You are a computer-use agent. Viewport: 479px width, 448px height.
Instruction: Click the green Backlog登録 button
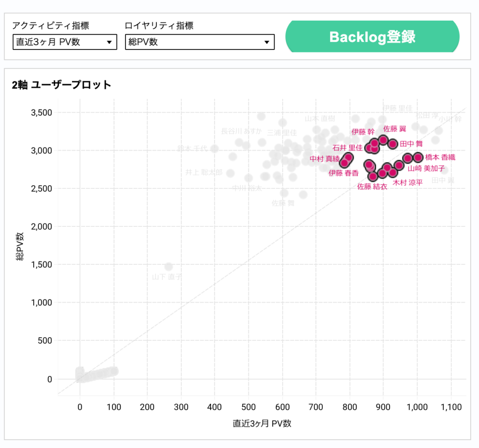click(x=372, y=37)
